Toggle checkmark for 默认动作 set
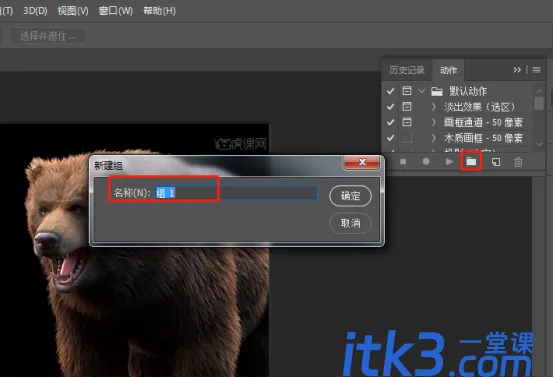This screenshot has height=378, width=554. tap(390, 91)
